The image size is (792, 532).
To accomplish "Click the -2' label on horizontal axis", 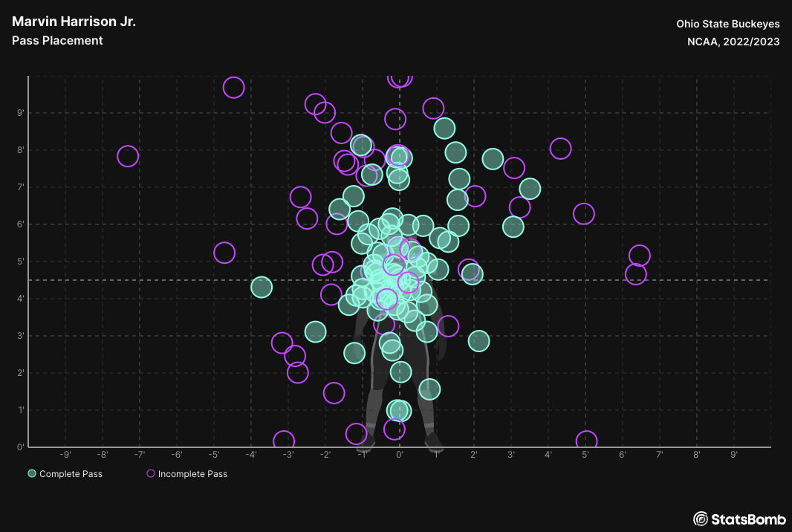I will (325, 455).
